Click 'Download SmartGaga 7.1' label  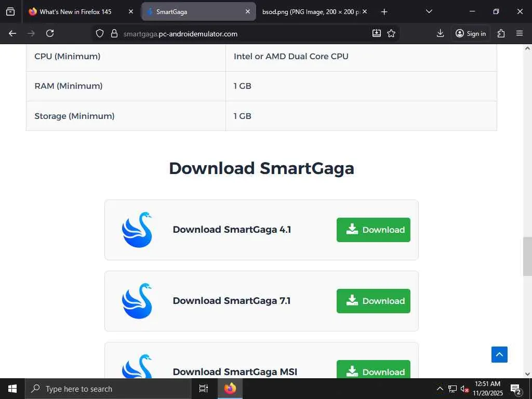pos(232,301)
